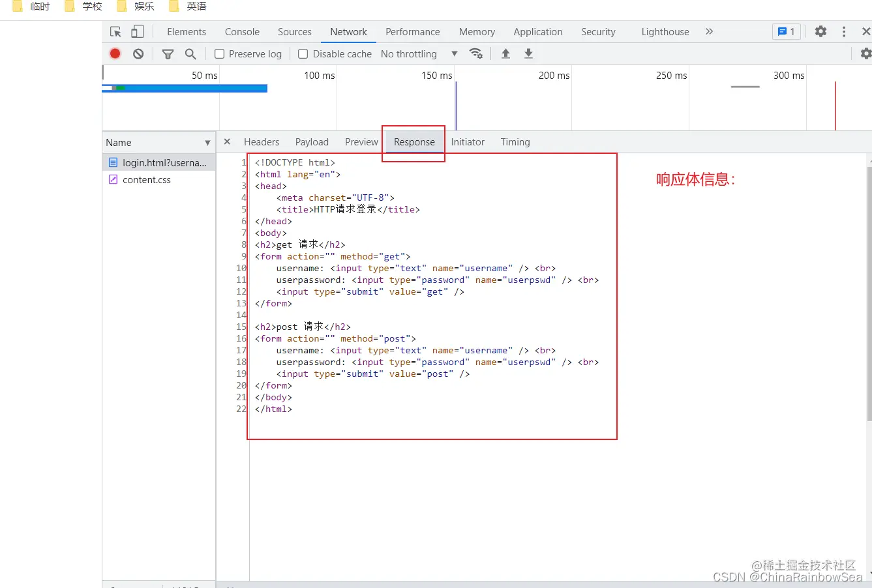Click the 150 ms timeline label
Image resolution: width=872 pixels, height=588 pixels.
tap(437, 76)
